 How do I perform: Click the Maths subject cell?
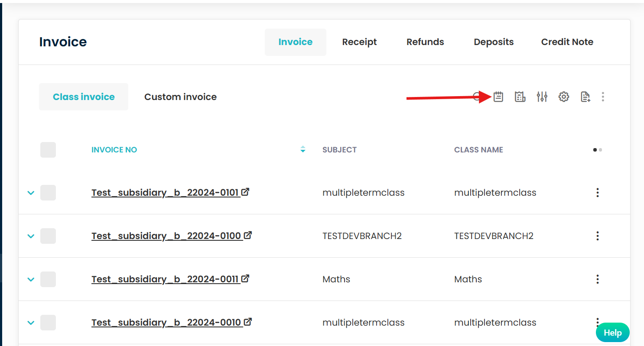336,279
